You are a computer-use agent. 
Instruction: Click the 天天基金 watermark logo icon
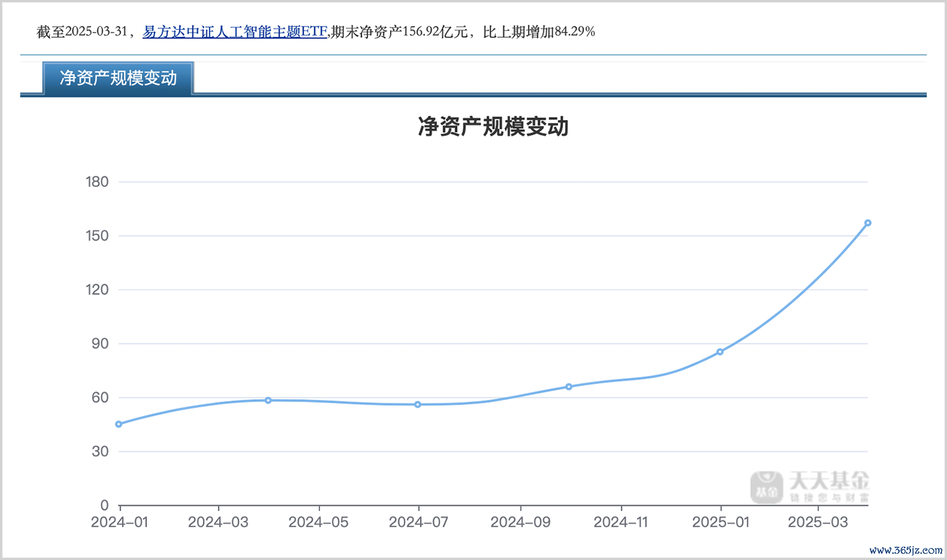pyautogui.click(x=766, y=487)
